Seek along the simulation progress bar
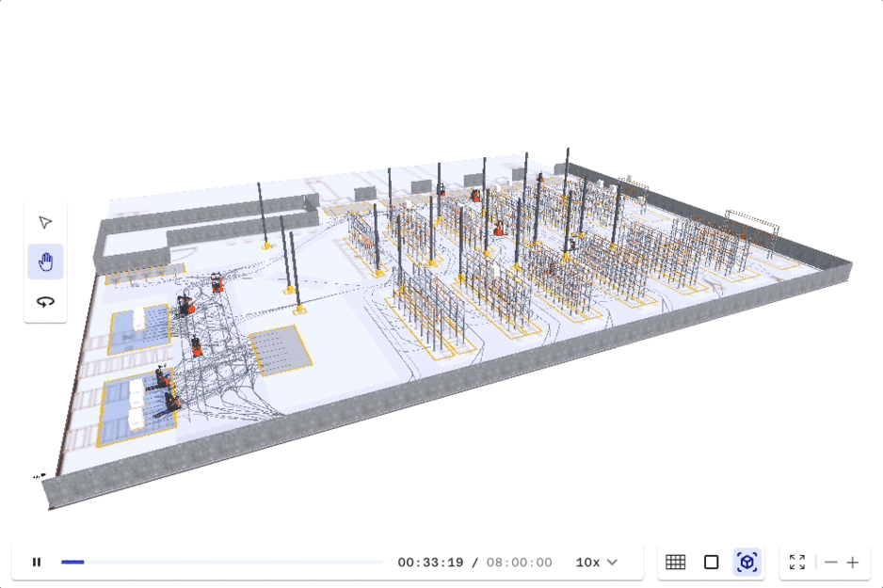This screenshot has width=883, height=588. pos(222,562)
